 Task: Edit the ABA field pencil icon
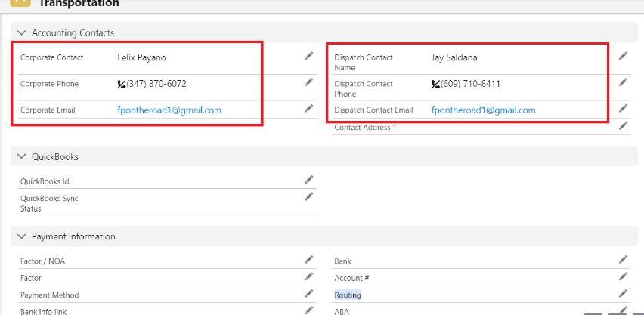(x=623, y=310)
